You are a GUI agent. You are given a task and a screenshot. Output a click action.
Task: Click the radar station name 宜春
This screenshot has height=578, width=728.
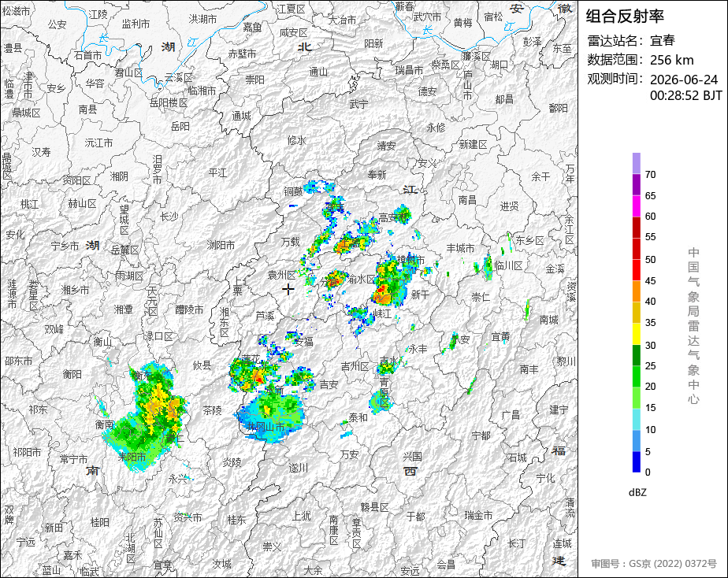point(662,40)
